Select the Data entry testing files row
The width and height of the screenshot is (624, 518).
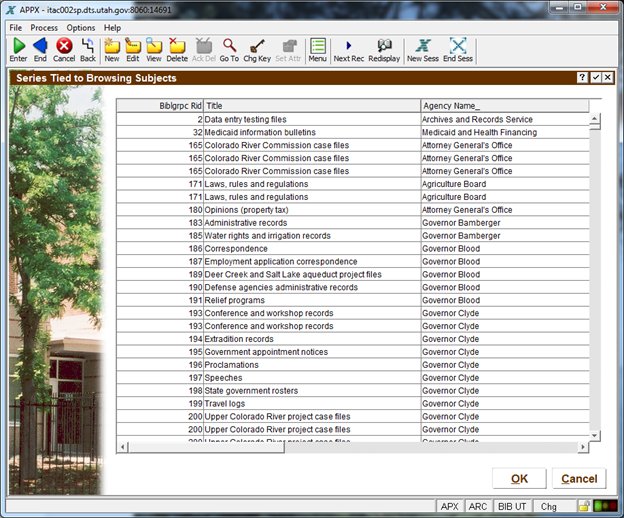coord(353,119)
